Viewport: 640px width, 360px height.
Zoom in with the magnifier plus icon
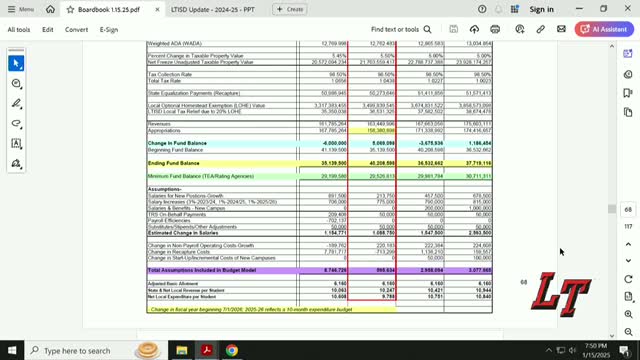[x=628, y=314]
